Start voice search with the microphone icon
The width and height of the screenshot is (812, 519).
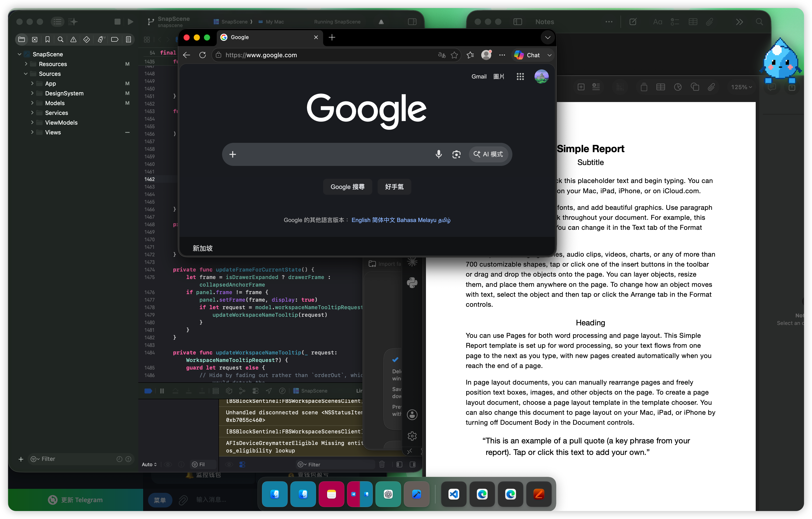click(439, 154)
